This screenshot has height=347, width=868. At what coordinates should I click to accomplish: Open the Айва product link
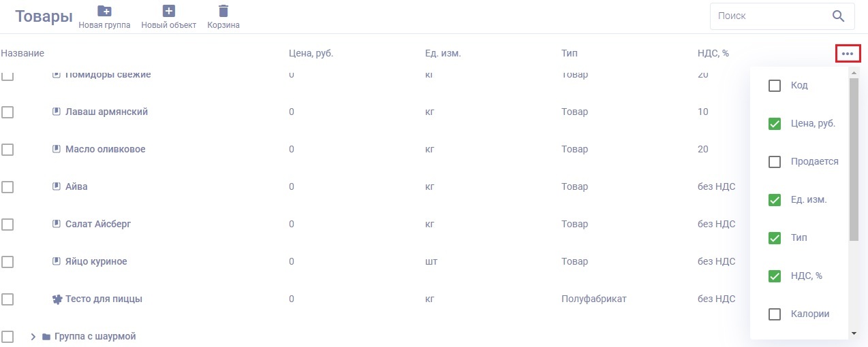[76, 186]
